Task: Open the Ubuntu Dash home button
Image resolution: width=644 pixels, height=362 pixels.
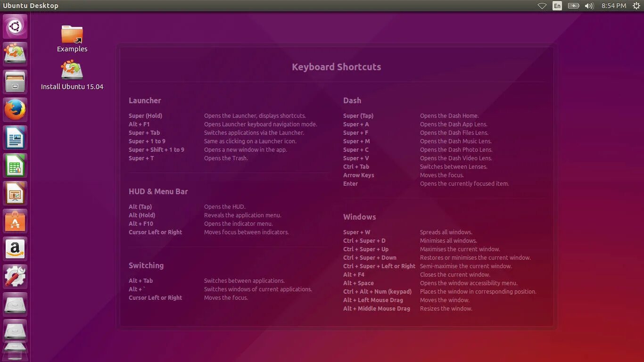Action: pos(16,26)
